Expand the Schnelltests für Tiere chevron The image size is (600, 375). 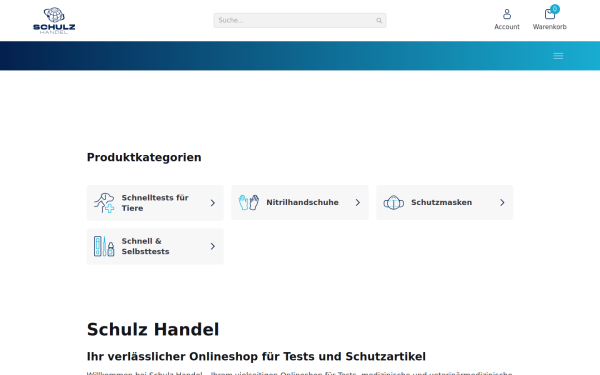(213, 203)
